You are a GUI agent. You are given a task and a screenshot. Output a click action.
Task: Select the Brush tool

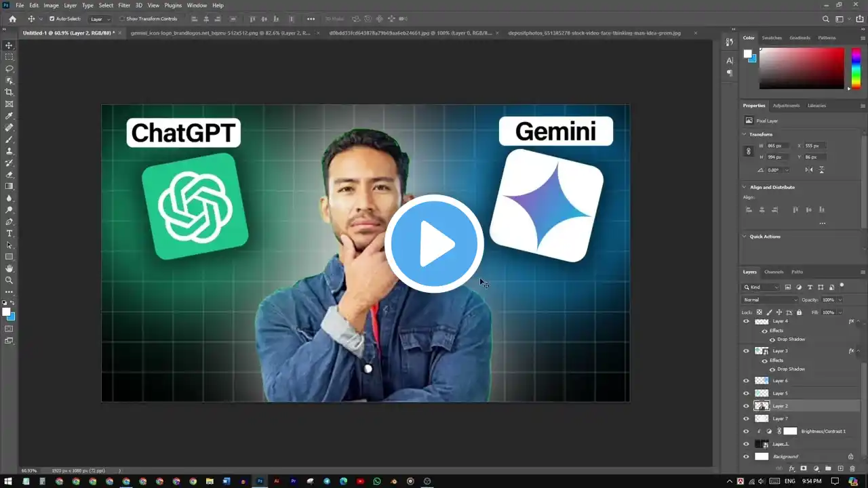[x=9, y=139]
